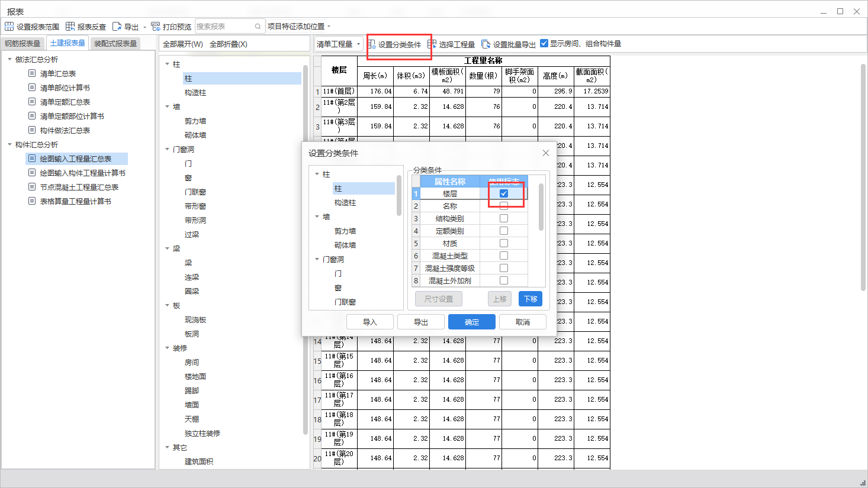Image resolution: width=868 pixels, height=488 pixels.
Task: Cancel with the 取消 button
Action: 523,322
